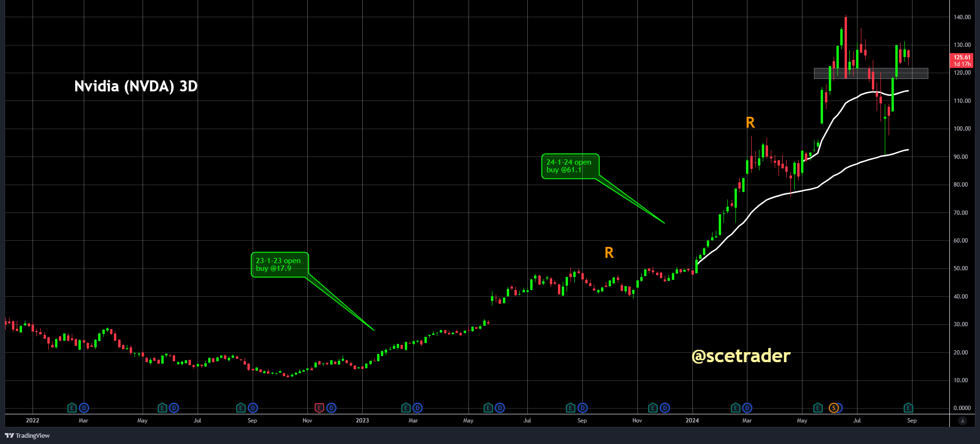Viewport: 980px width, 444px height.
Task: Select the 23-1-23 buy annotation label
Action: 280,265
